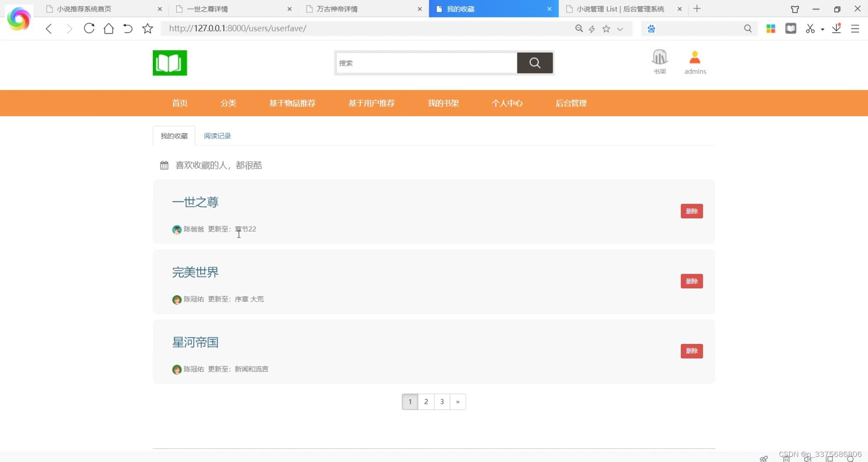
Task: Delete 一世之尊 from favorites
Action: point(692,211)
